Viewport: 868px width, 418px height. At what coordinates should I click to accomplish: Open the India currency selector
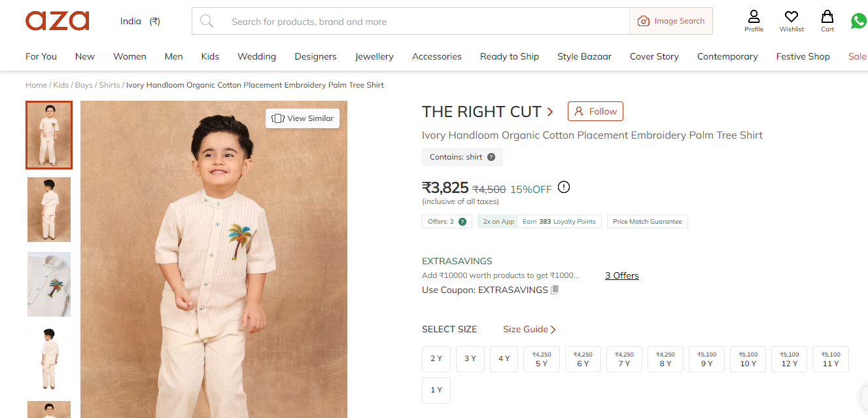[140, 22]
